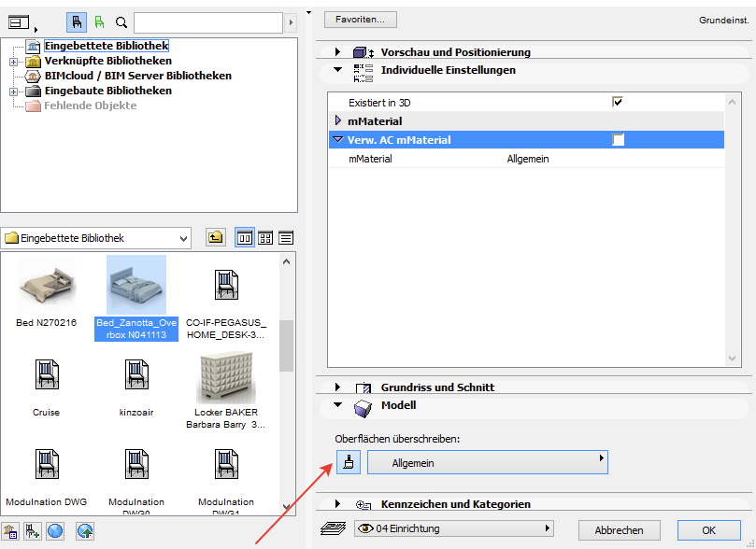Select the Cruise object icon
This screenshot has width=756, height=549.
[47, 374]
